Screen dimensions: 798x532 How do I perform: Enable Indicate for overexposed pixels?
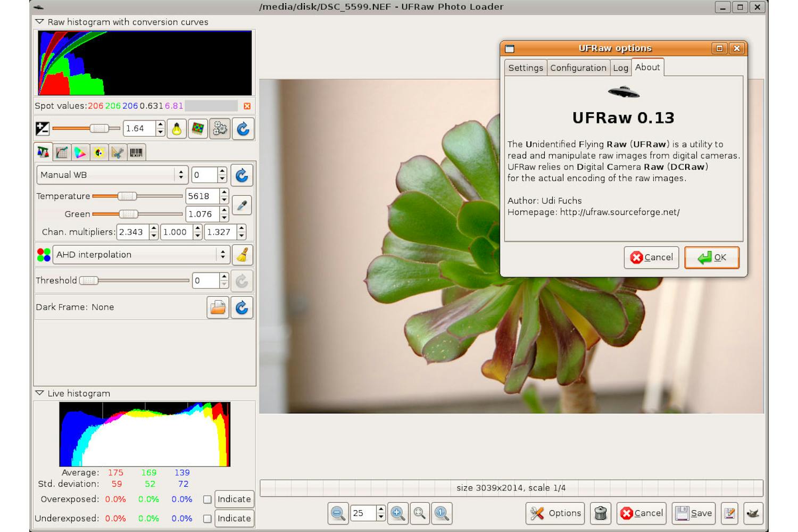coord(207,499)
